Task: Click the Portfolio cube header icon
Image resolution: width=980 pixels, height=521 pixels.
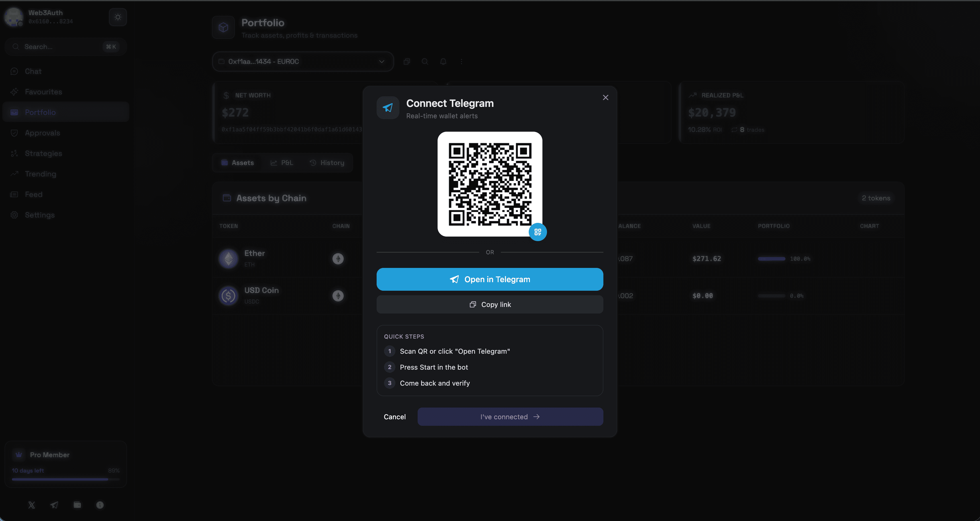Action: pyautogui.click(x=223, y=27)
